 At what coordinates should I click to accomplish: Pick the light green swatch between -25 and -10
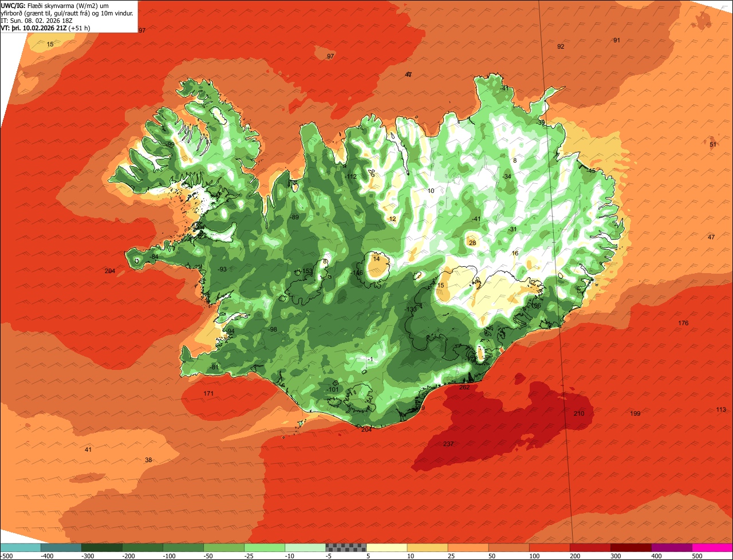point(265,547)
